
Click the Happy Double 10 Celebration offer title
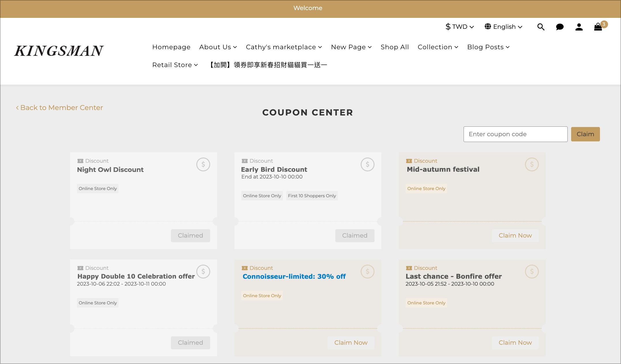[136, 276]
